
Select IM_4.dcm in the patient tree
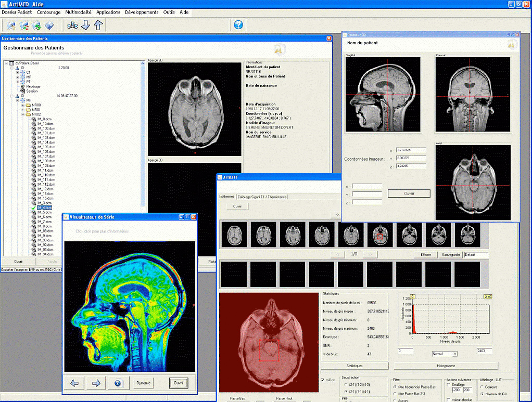tap(44, 208)
